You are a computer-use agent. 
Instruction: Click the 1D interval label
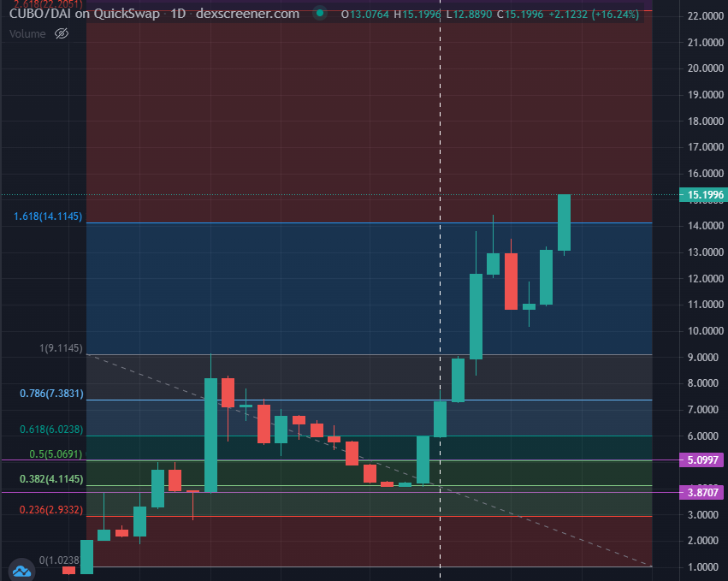[x=178, y=14]
